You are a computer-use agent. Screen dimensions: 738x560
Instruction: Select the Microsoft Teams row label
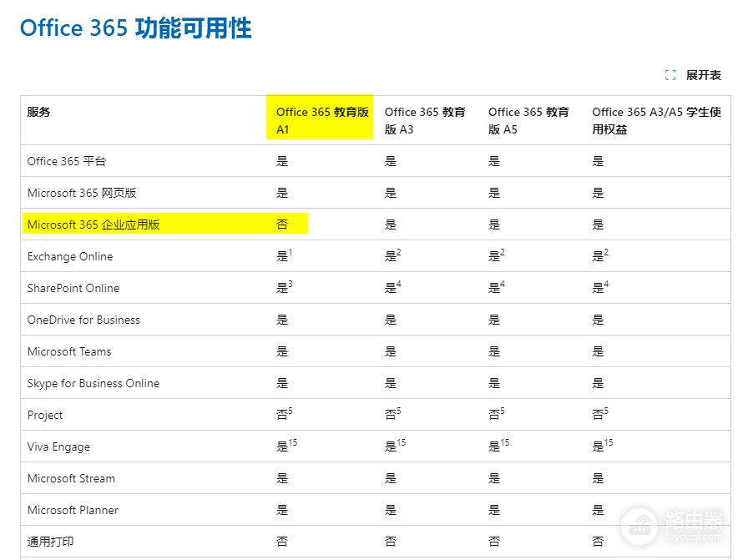coord(69,351)
